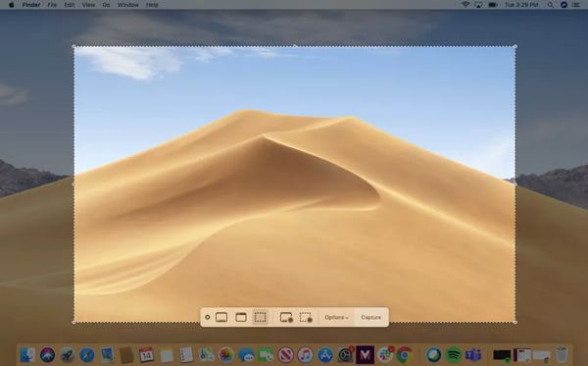Open Finder from the Dock
The image size is (588, 366).
[27, 355]
